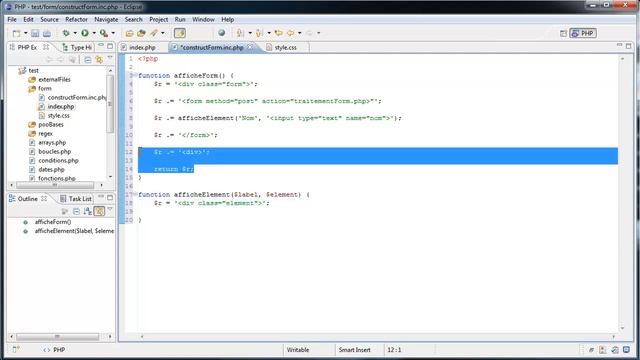Open the New file dropdown arrow
This screenshot has width=640, height=360.
[25, 33]
